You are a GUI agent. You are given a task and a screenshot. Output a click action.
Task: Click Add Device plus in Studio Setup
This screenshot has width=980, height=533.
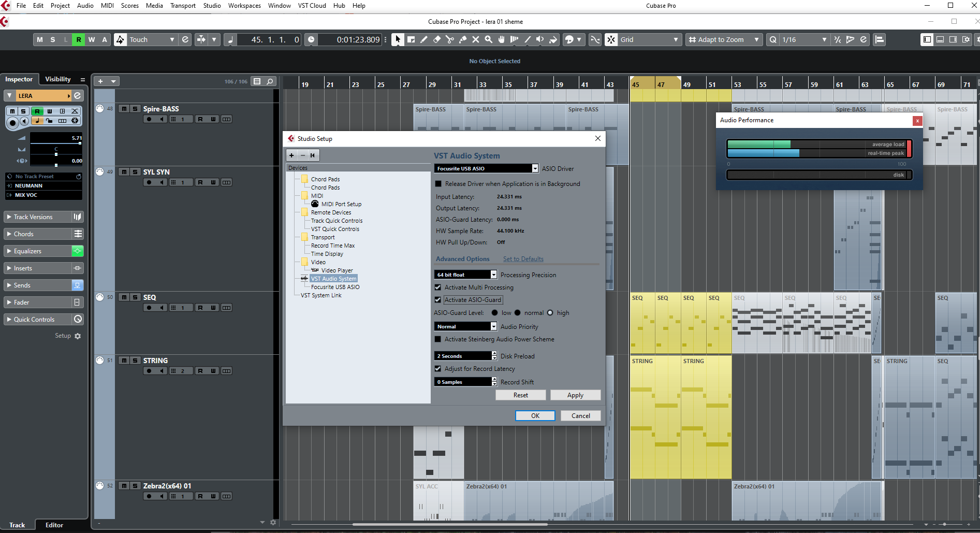pyautogui.click(x=291, y=155)
